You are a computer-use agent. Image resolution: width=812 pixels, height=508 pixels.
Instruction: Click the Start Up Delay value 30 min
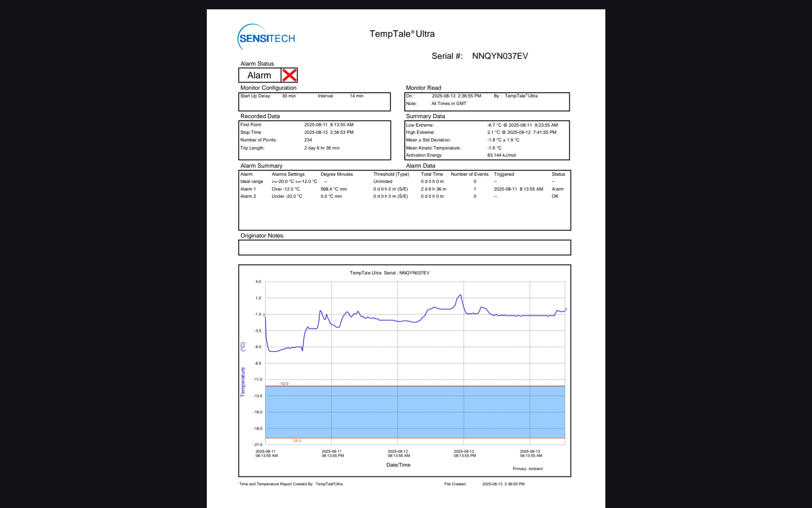(289, 96)
